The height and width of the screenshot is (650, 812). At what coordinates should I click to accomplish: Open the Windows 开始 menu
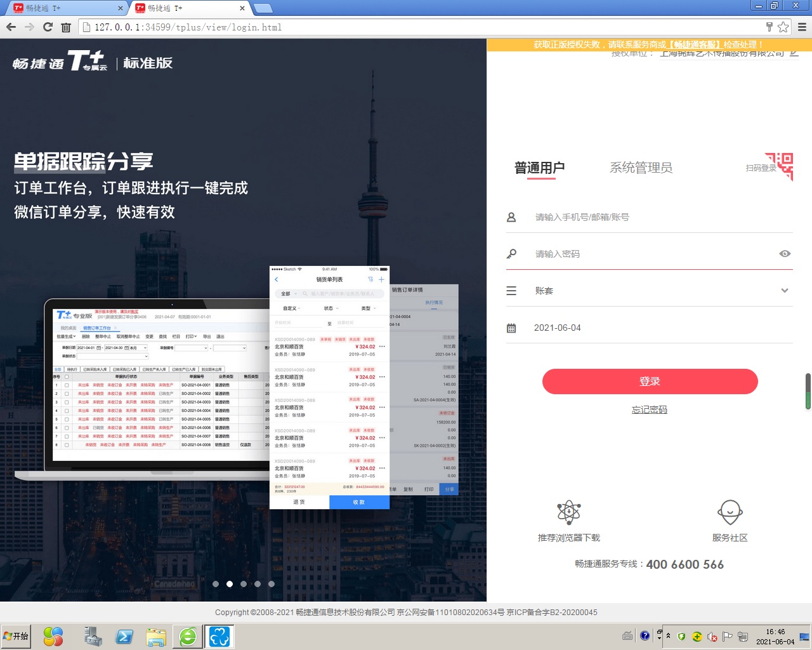tap(16, 636)
